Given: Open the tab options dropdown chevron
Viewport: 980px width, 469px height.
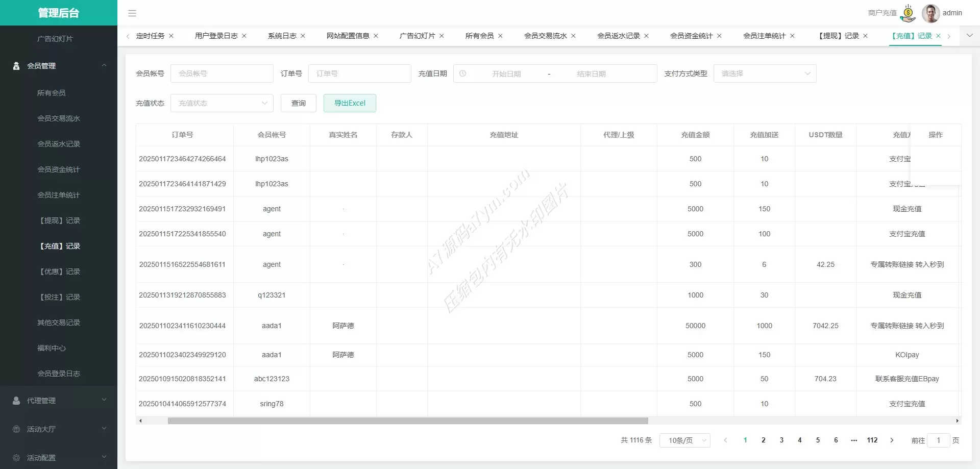Looking at the screenshot, I should click(970, 36).
